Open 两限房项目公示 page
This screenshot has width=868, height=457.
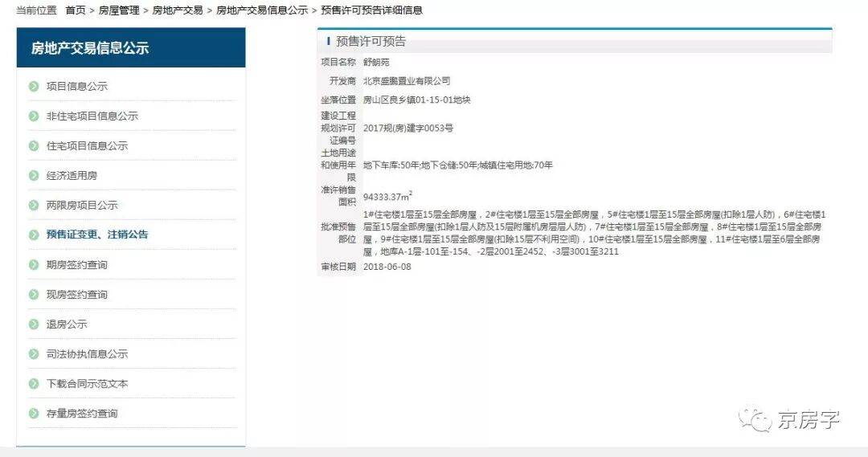(x=82, y=206)
